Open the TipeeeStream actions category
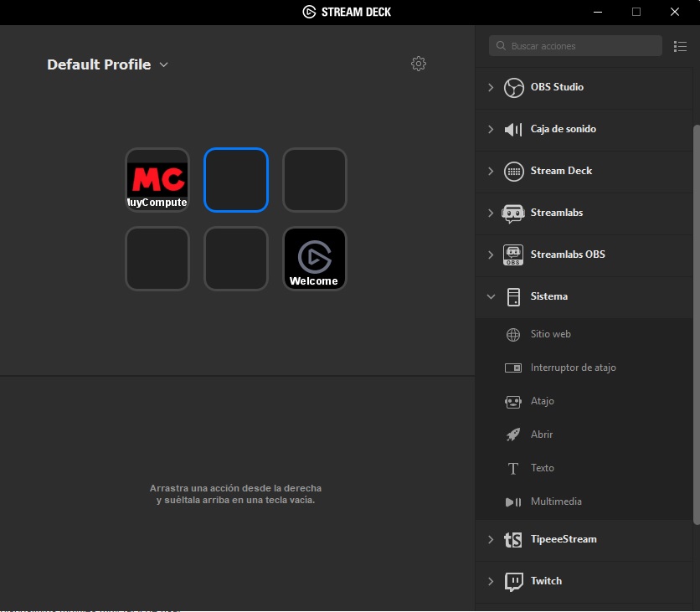The width and height of the screenshot is (700, 612). [563, 539]
